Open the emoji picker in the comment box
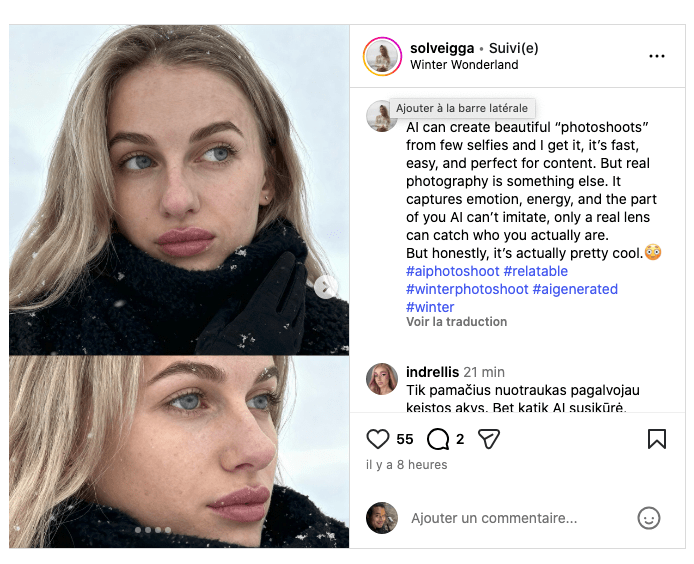The height and width of the screenshot is (564, 694). pyautogui.click(x=649, y=518)
